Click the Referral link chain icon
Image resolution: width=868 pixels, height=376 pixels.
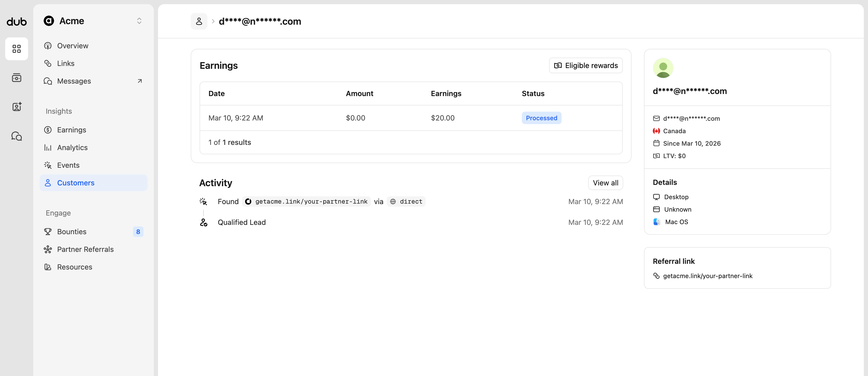656,276
